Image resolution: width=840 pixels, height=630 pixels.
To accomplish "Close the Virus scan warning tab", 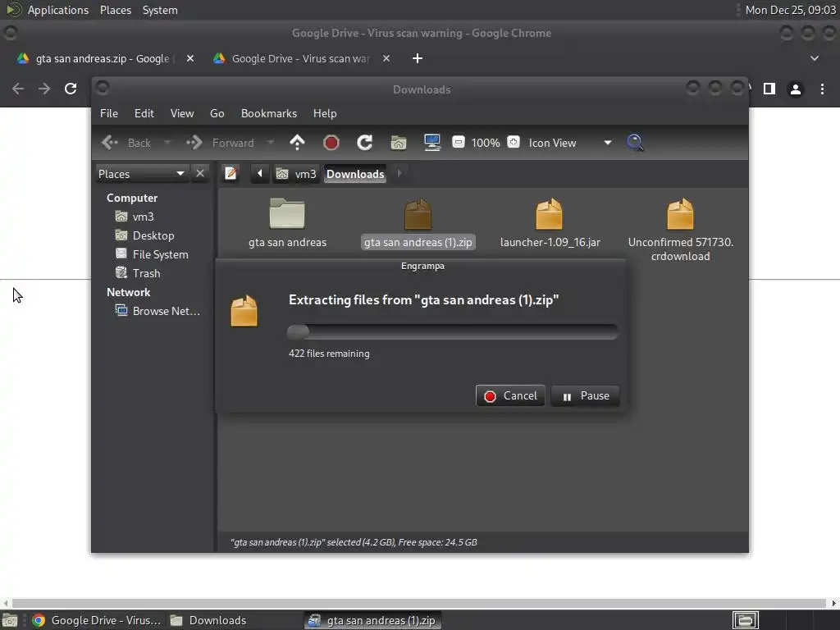I will click(x=386, y=58).
